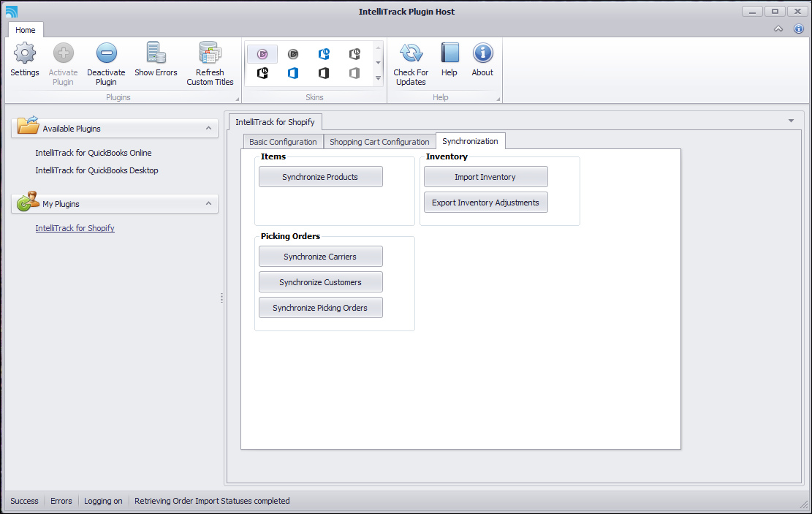Click the 'Retrieving Order Import Statuses completed' message

[x=213, y=501]
